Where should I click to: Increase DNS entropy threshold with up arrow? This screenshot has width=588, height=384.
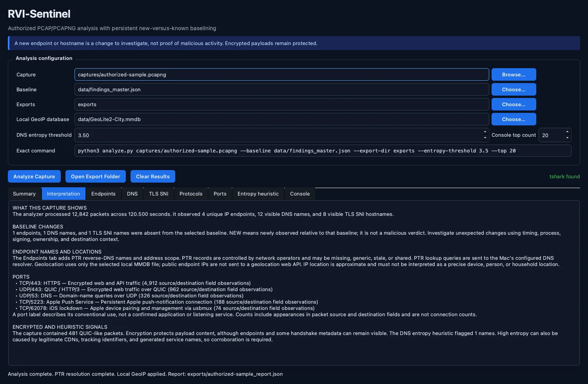(x=485, y=132)
